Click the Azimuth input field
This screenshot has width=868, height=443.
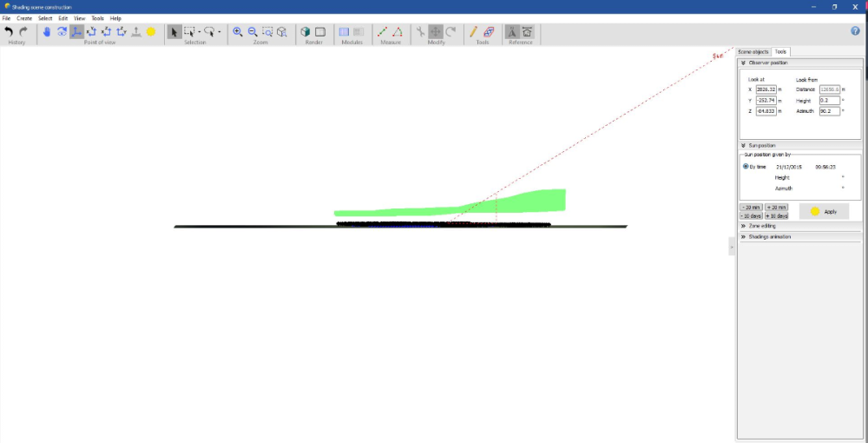coord(829,112)
